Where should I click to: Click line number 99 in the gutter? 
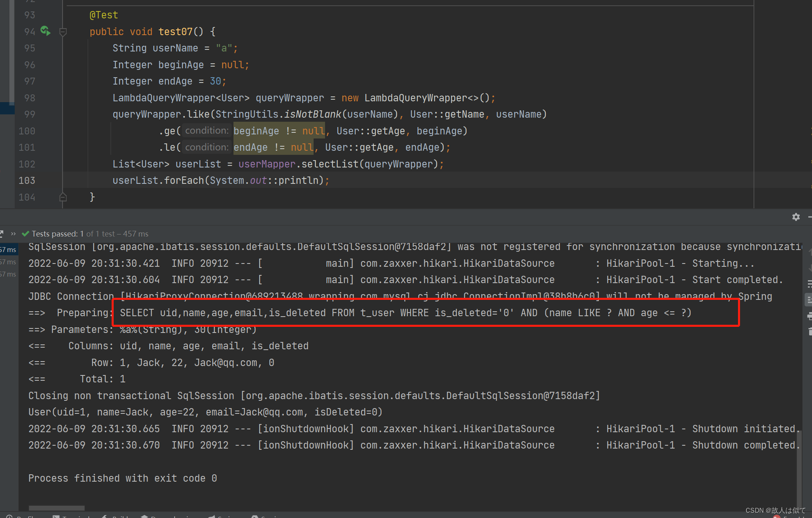[29, 114]
